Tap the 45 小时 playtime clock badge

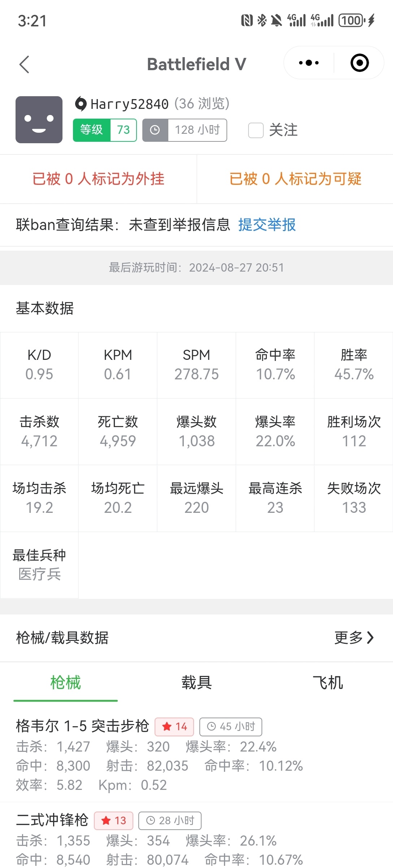tap(230, 727)
